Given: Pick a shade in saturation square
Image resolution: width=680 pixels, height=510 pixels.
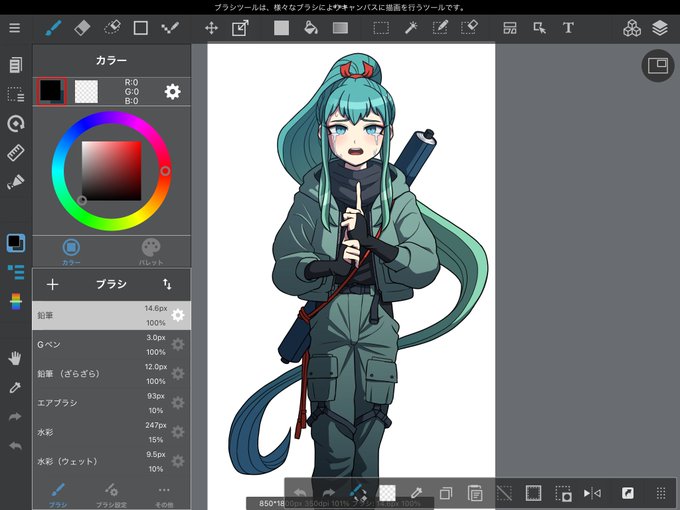Looking at the screenshot, I should coord(111,170).
